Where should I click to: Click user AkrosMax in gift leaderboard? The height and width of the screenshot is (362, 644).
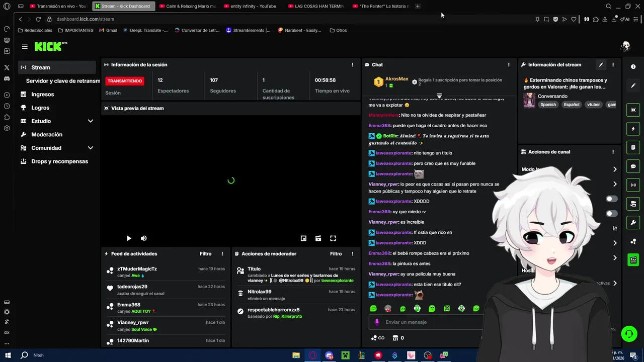click(396, 79)
